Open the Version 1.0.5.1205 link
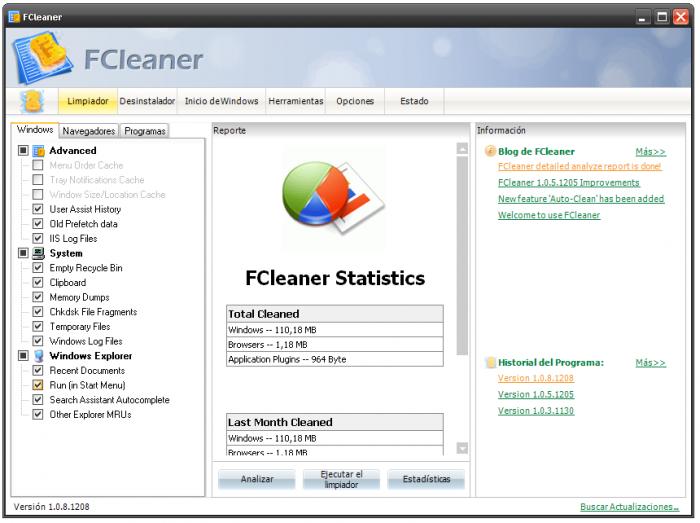 tap(536, 394)
